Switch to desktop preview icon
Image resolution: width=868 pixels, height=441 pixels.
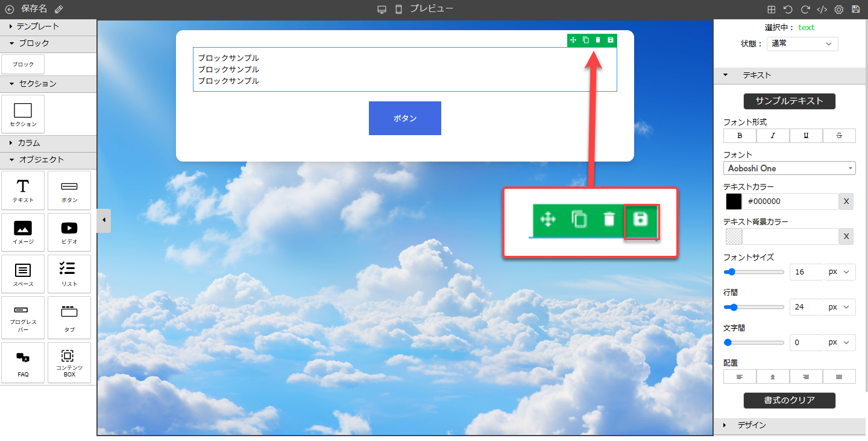(x=382, y=9)
